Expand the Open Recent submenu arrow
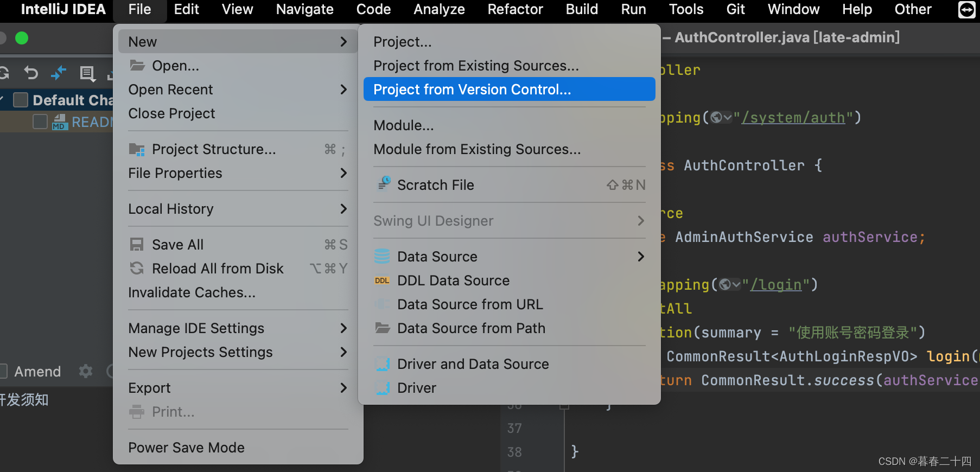Screen dimensions: 980x472 pos(343,90)
